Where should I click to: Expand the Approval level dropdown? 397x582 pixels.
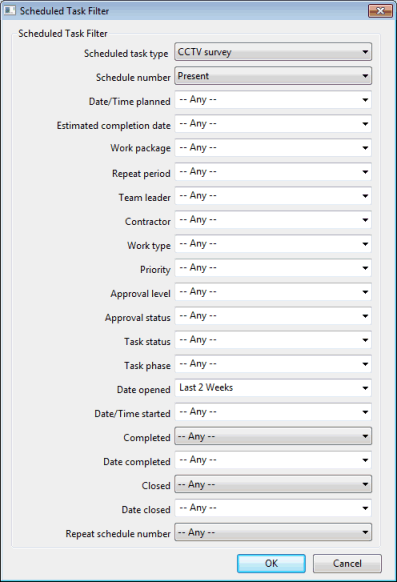pyautogui.click(x=273, y=292)
